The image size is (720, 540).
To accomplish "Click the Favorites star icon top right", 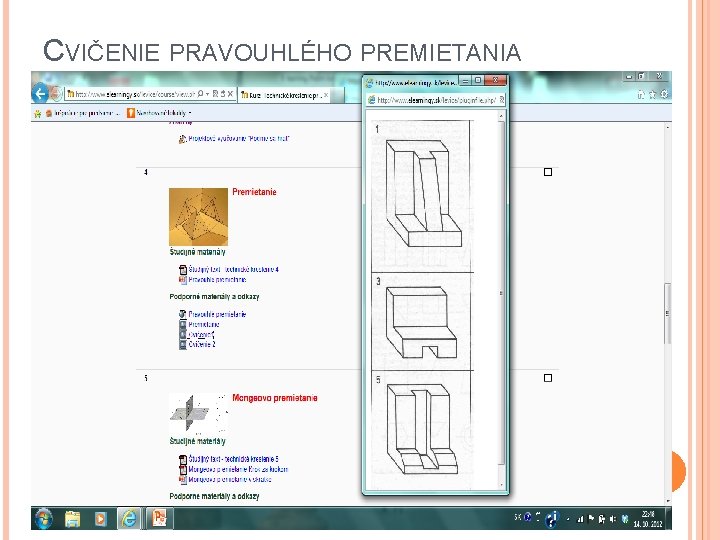I will (x=652, y=95).
